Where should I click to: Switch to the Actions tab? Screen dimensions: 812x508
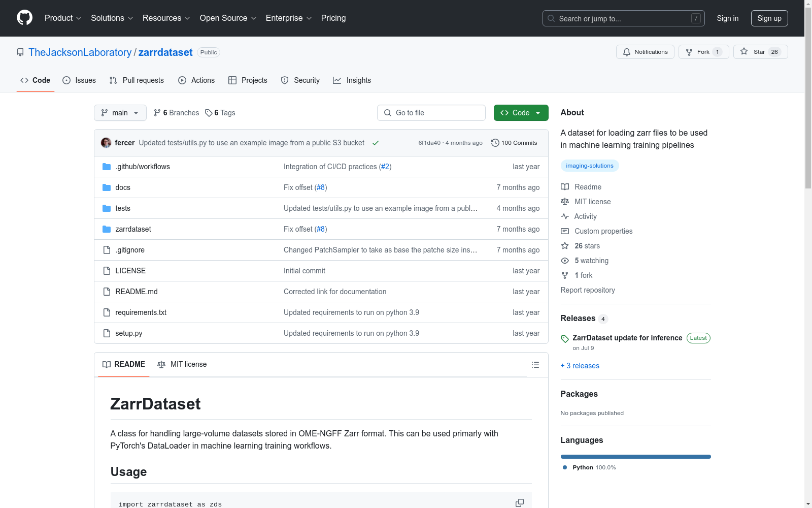(196, 80)
